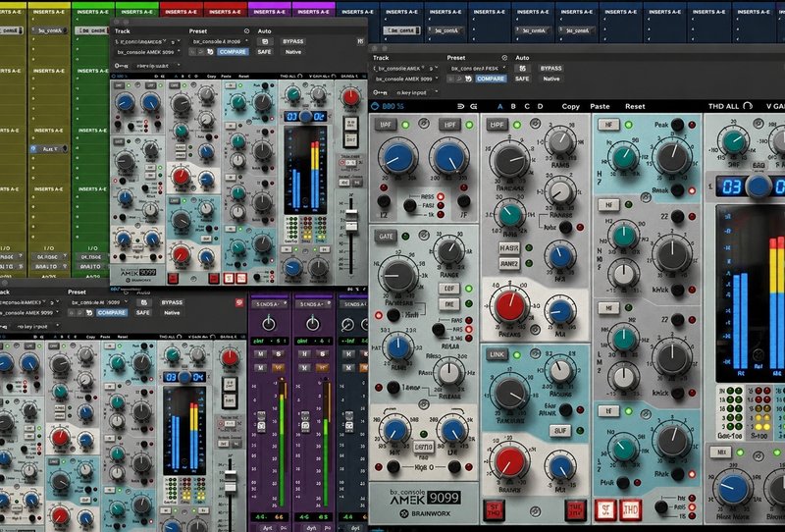
Task: Click the link icon right of the LF band button
Action: point(646,414)
